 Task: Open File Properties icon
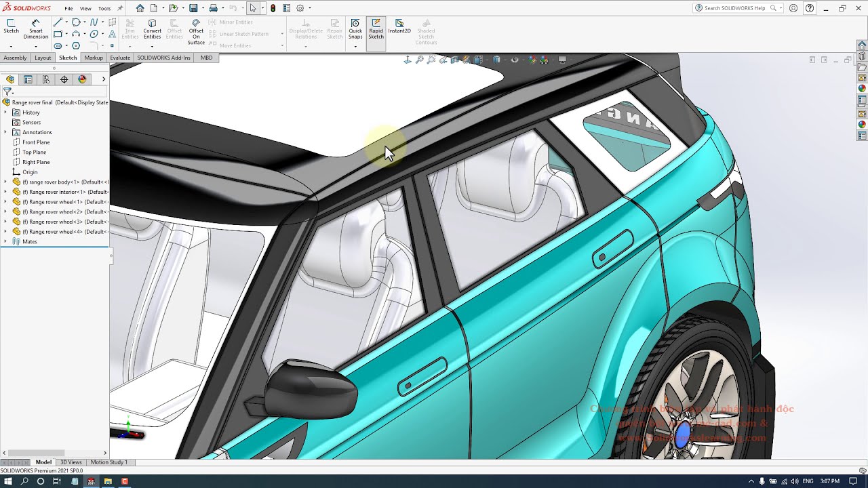coord(286,8)
